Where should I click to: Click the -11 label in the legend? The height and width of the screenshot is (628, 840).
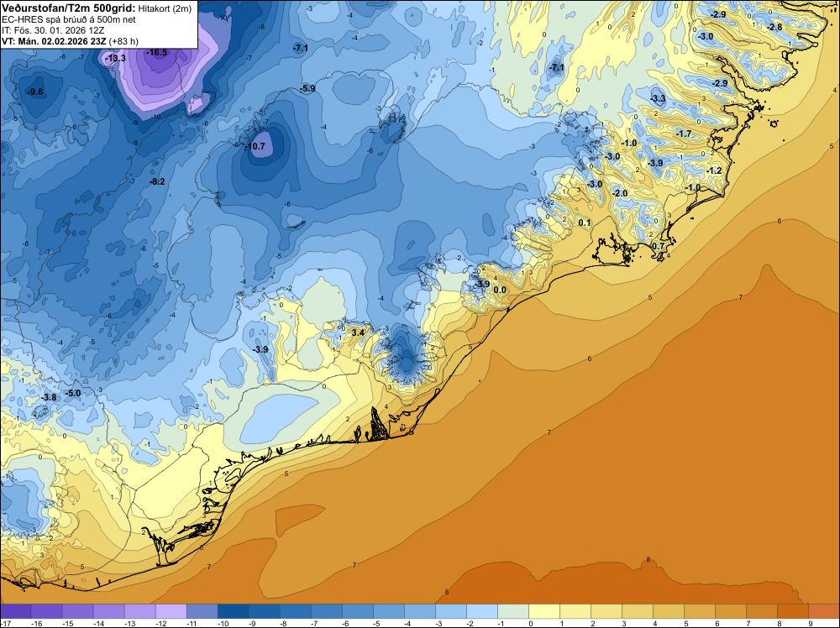point(192,623)
